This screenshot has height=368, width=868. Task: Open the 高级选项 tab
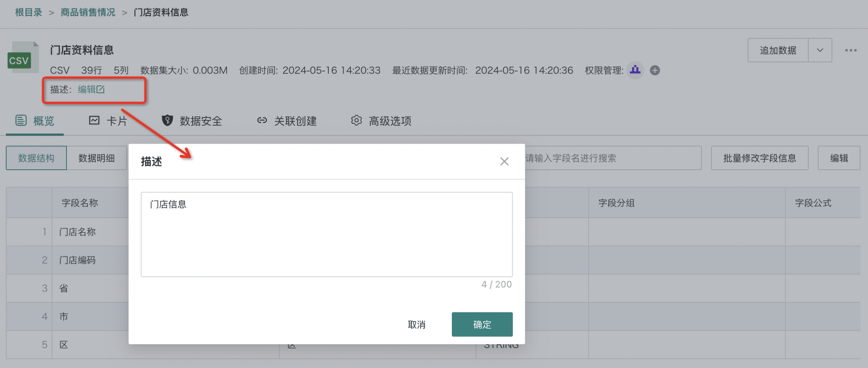(x=381, y=121)
